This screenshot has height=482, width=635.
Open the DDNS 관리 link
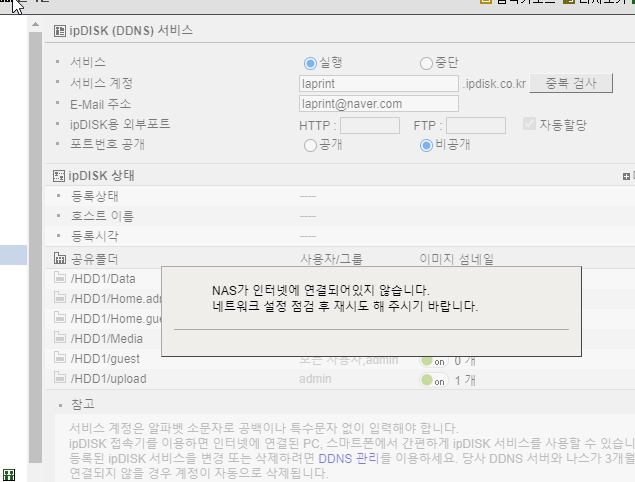click(349, 459)
